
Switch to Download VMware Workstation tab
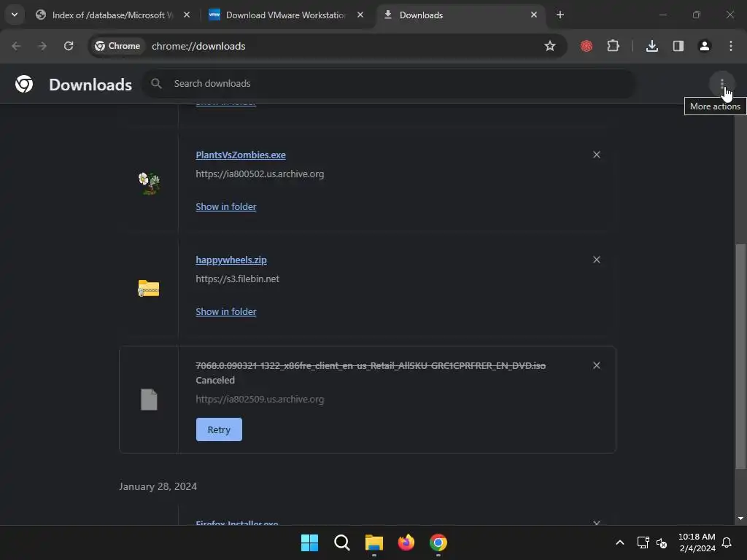pos(286,15)
